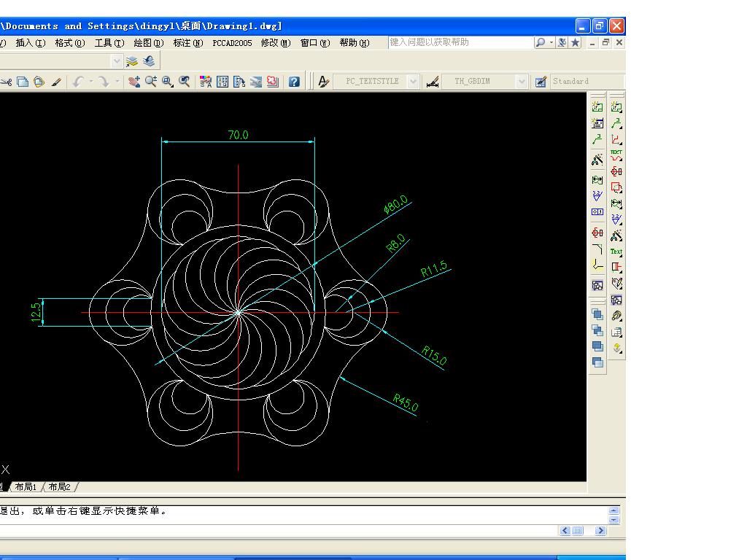Click the blue tolerance frame icon
Viewport: 747px width, 560px height.
(597, 212)
